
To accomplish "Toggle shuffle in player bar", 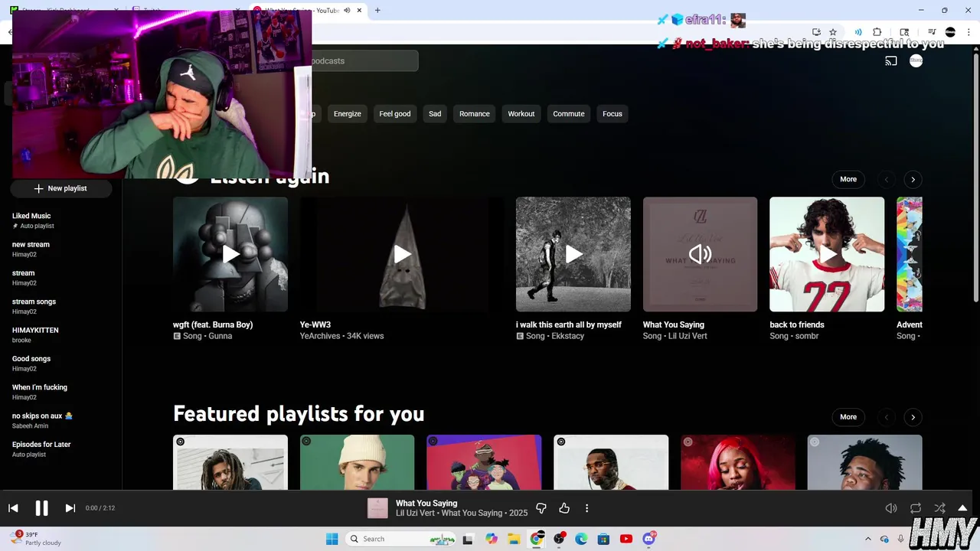I will (x=939, y=508).
